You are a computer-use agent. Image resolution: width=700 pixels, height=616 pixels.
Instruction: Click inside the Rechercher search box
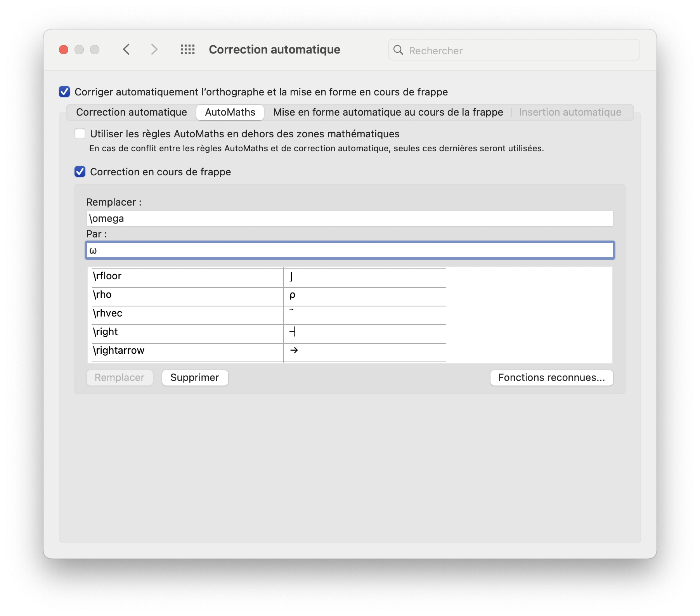(466, 50)
